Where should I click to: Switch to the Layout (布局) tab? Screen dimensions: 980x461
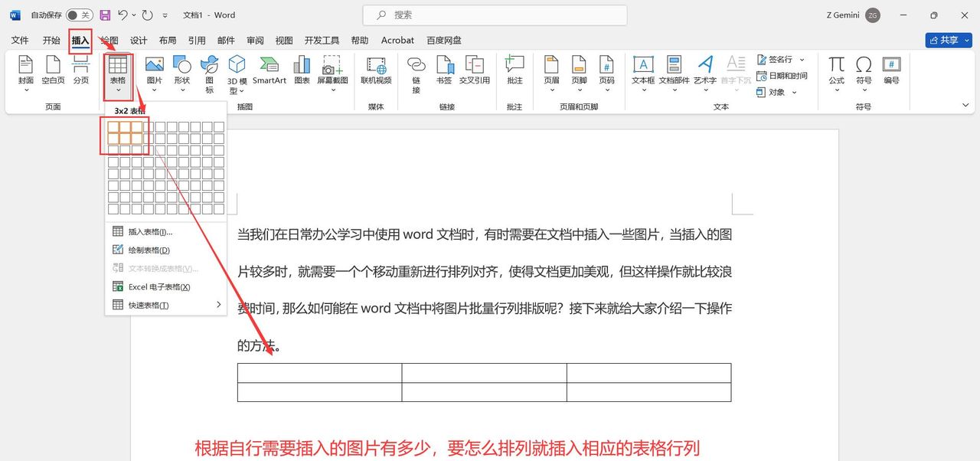pos(168,41)
